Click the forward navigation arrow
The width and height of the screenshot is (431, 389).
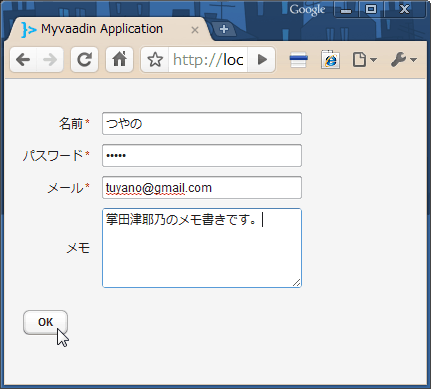pos(50,60)
